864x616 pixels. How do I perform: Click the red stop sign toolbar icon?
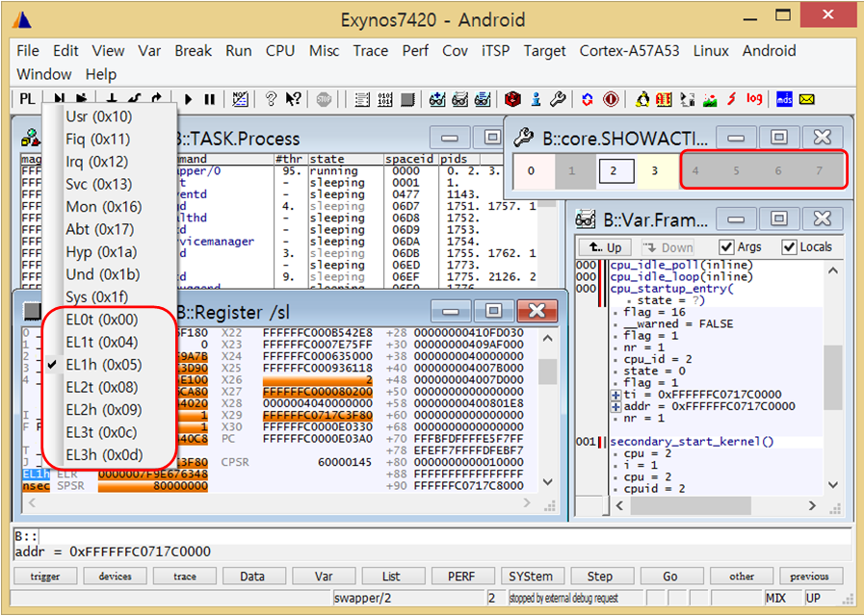click(x=324, y=99)
